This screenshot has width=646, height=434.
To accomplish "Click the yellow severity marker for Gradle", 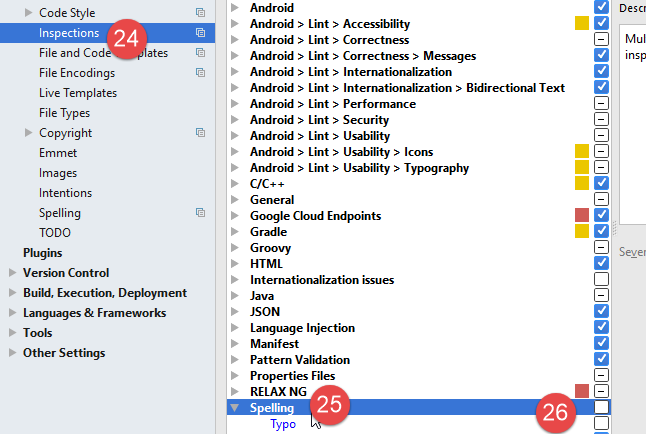I will pyautogui.click(x=582, y=232).
